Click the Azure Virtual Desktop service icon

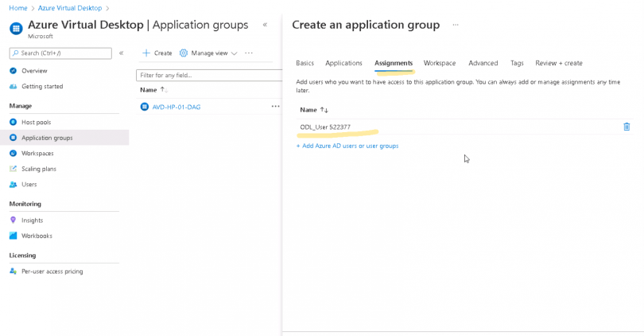16,29
